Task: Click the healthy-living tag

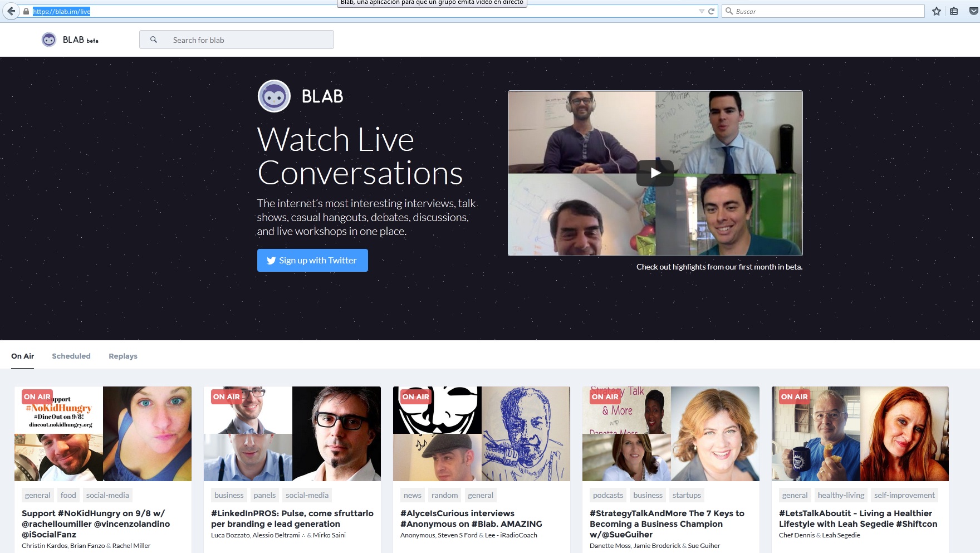Action: [841, 495]
